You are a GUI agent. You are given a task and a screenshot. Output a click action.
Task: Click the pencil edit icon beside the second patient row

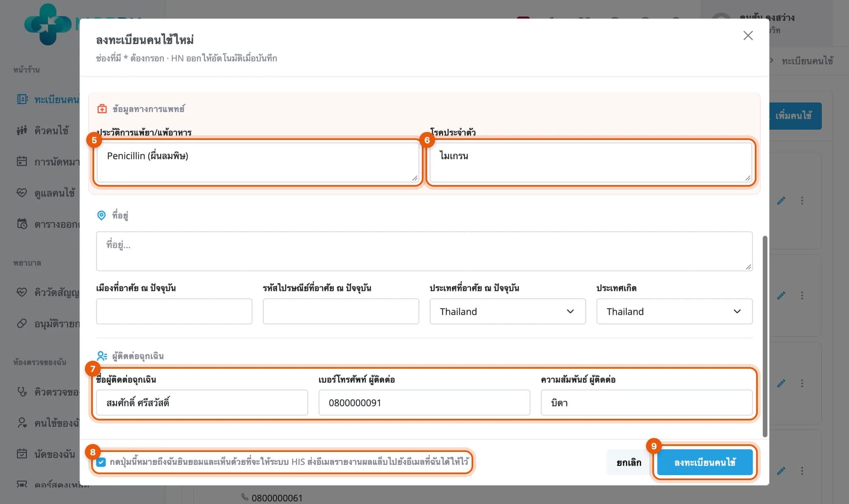click(x=781, y=295)
